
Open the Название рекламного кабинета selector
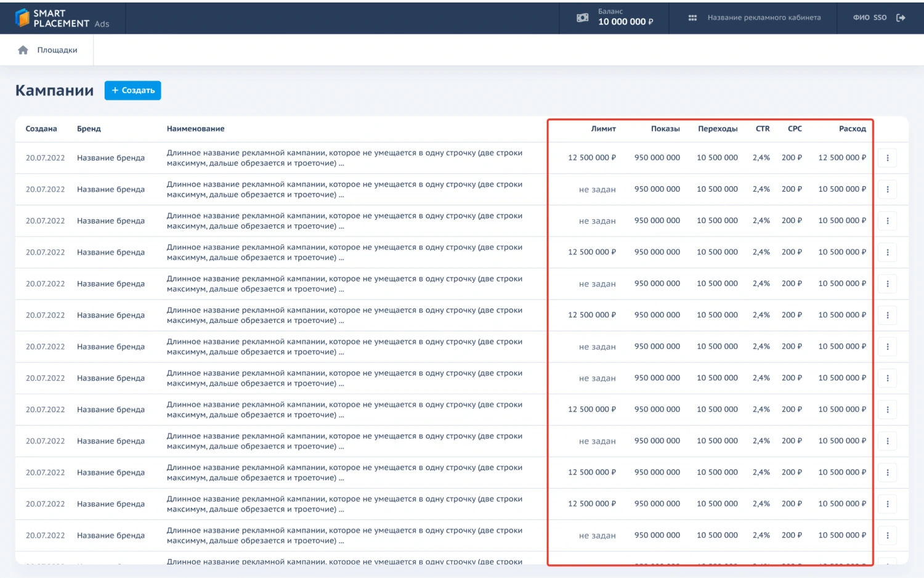(764, 18)
